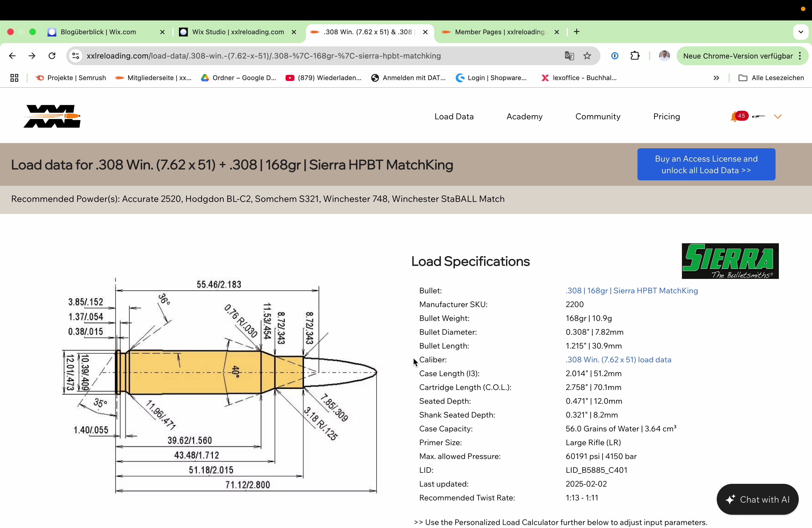Go forward to the next page
812x528 pixels.
click(x=32, y=56)
